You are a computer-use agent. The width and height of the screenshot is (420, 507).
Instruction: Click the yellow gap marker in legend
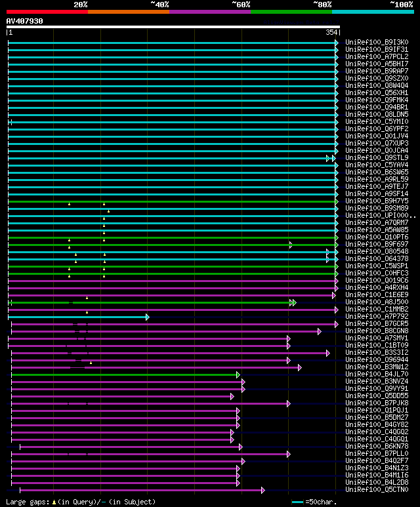pyautogui.click(x=54, y=502)
